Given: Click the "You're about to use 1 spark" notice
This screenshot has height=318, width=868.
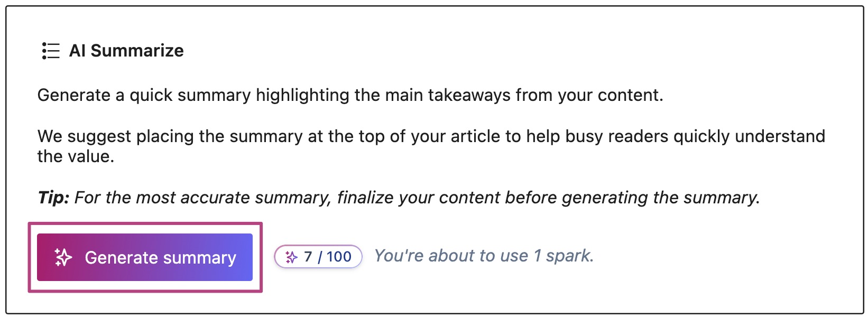Looking at the screenshot, I should 484,256.
